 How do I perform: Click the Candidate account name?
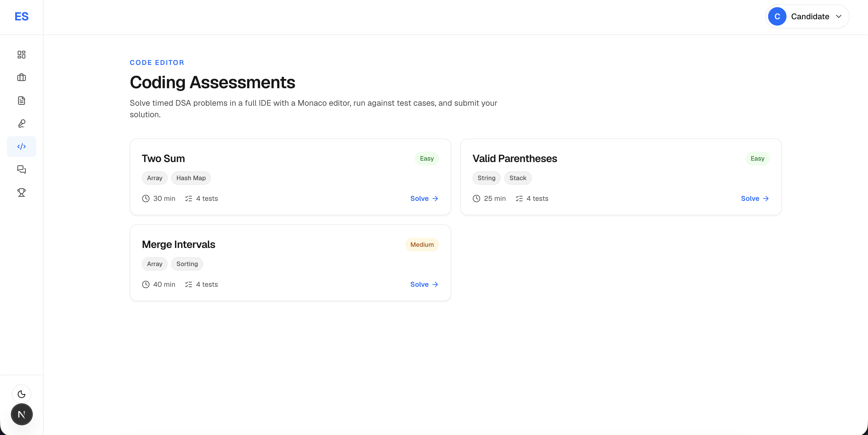click(x=810, y=17)
